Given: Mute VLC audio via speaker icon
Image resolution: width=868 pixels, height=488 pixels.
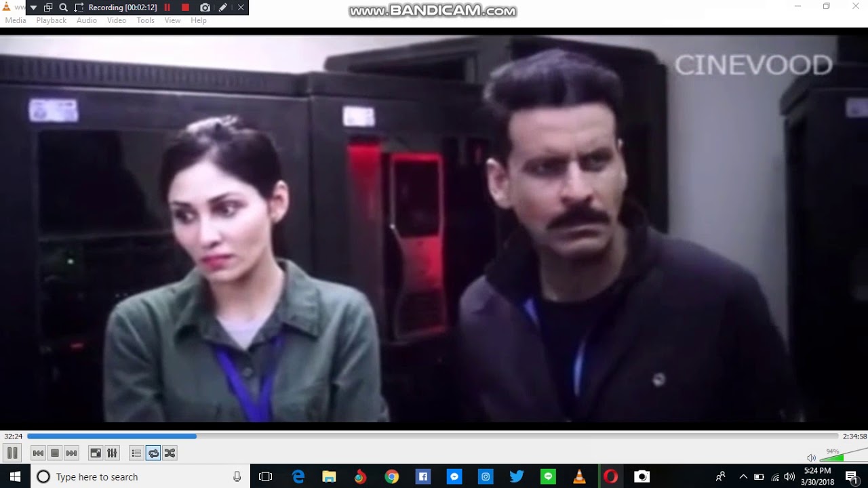Looking at the screenshot, I should [x=812, y=457].
